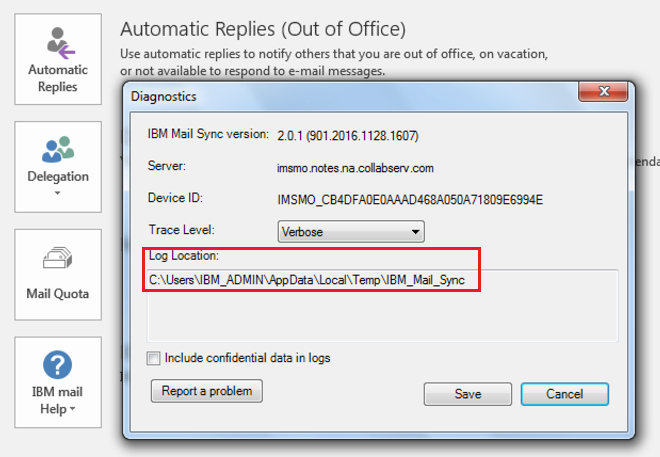The image size is (660, 457).
Task: Open the Automatic Replies settings
Action: click(x=58, y=59)
